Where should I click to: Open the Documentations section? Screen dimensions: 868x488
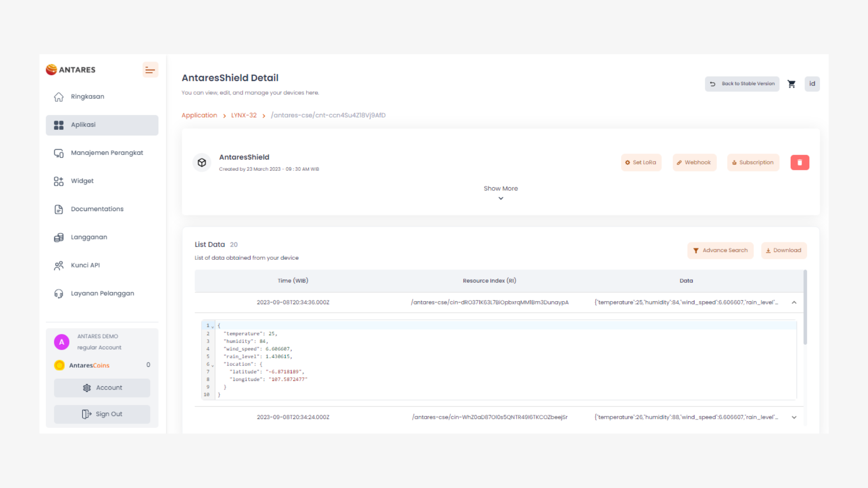click(x=97, y=209)
